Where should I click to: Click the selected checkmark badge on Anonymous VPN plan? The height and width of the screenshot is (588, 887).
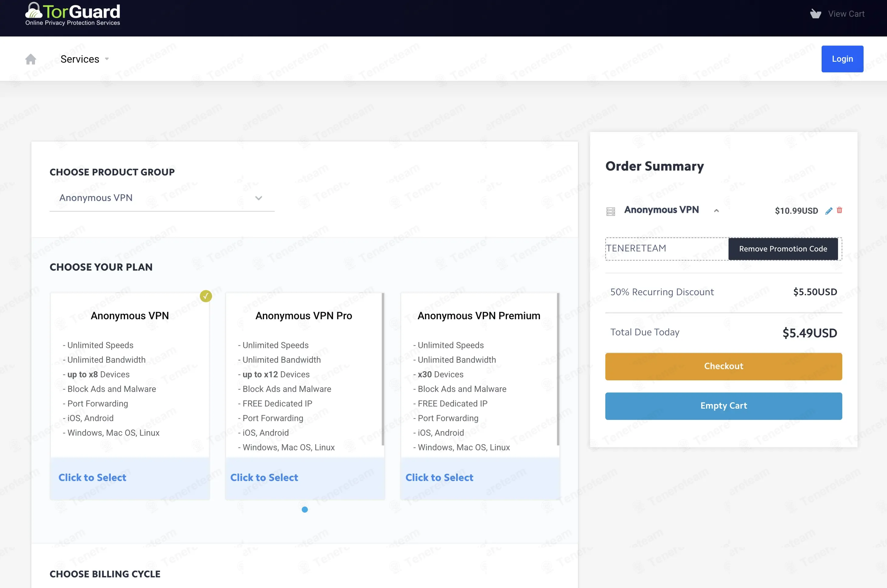point(206,296)
